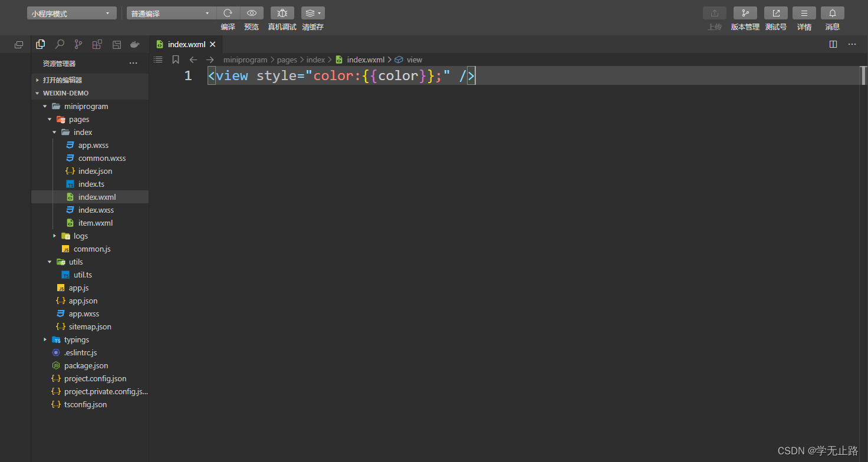Click the editor vertical scrollbar
Image resolution: width=868 pixels, height=462 pixels.
(864, 75)
